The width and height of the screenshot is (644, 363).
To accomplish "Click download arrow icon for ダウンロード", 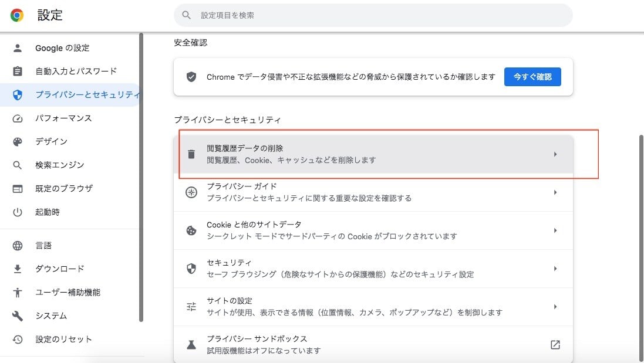I will pyautogui.click(x=17, y=269).
